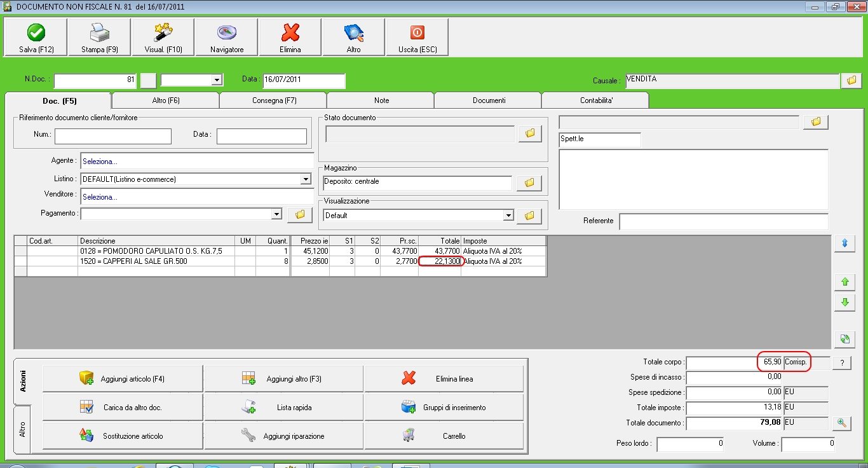Screen dimensions: 868x468
Task: Open the Pagamento dropdown list
Action: 276,214
